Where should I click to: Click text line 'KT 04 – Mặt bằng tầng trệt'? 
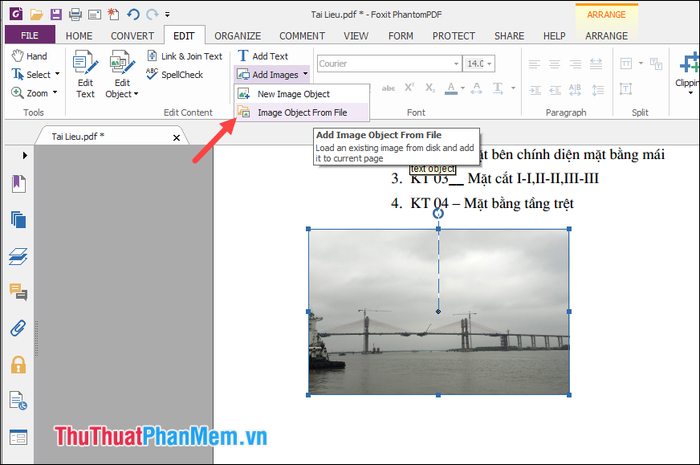(492, 203)
